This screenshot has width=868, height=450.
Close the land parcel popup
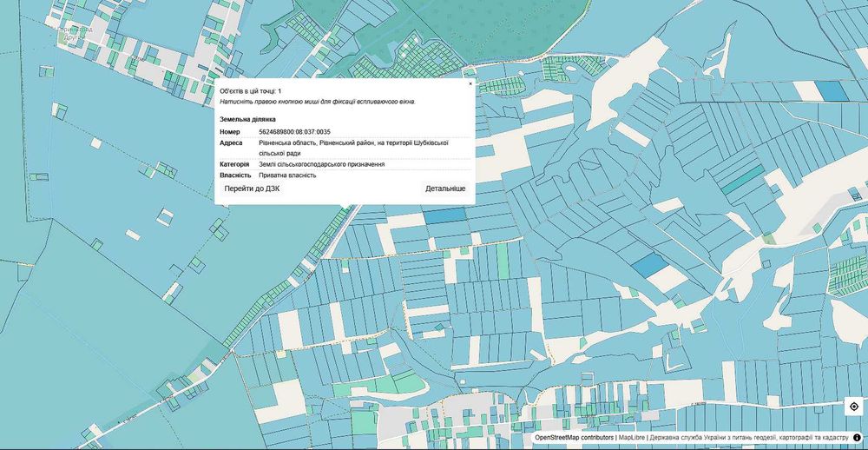pos(470,83)
